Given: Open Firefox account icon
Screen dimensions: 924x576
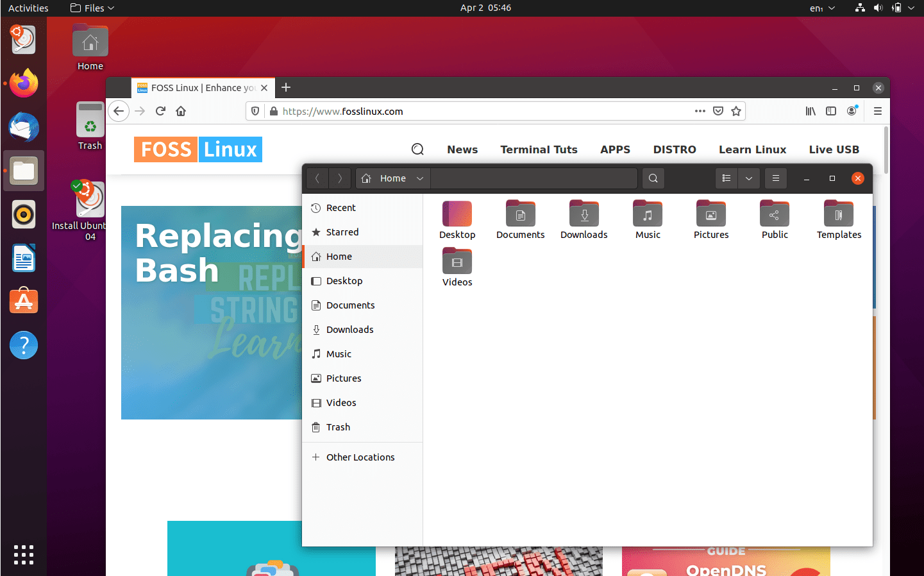Looking at the screenshot, I should click(x=852, y=111).
